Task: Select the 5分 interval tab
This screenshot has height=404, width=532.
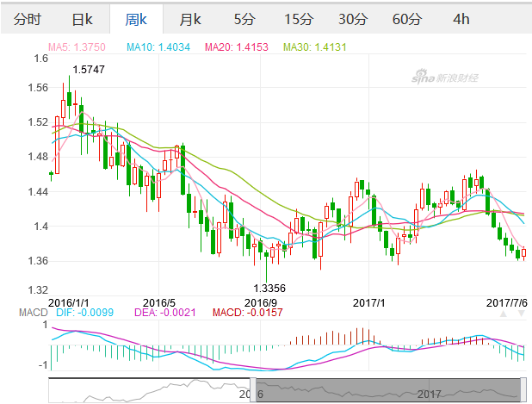Action: click(244, 19)
